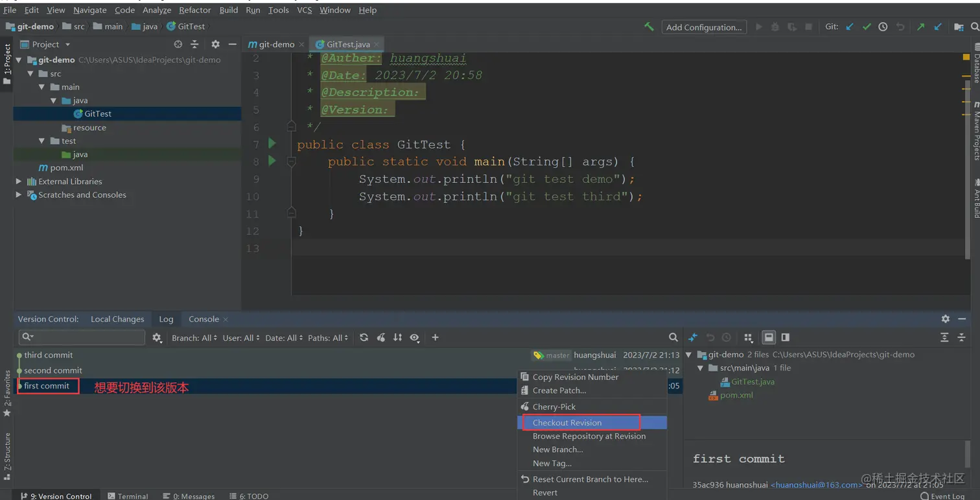The width and height of the screenshot is (980, 500).
Task: Toggle the 1: Project side tool button
Action: (x=7, y=64)
